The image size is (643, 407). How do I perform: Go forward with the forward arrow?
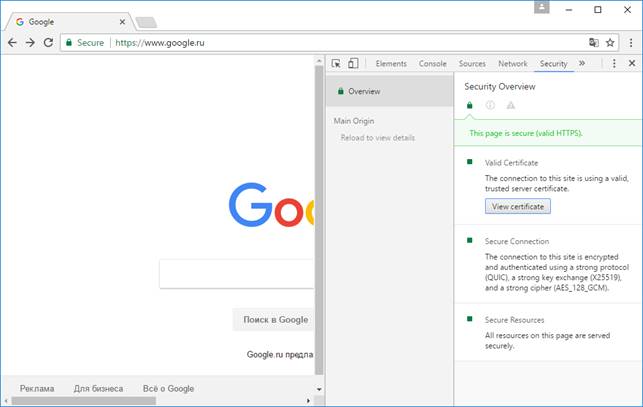pyautogui.click(x=30, y=43)
